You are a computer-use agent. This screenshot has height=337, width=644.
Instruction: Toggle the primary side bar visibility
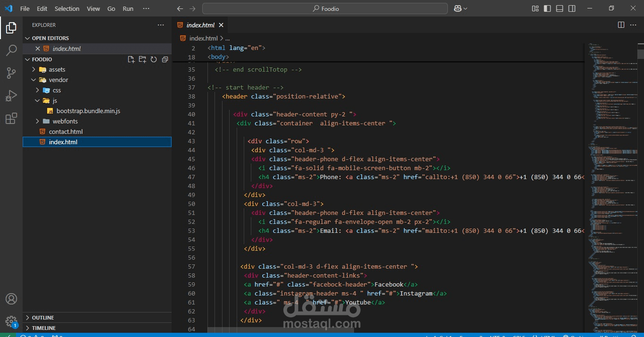tap(547, 8)
